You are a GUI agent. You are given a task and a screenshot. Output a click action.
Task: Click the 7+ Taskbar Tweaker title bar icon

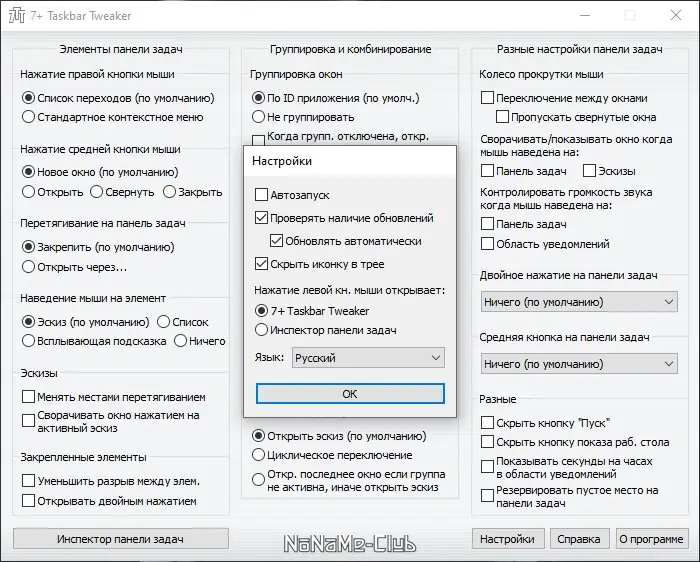[17, 16]
